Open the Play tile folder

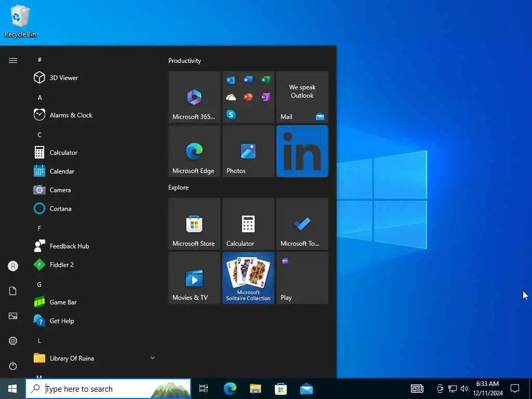(x=302, y=278)
